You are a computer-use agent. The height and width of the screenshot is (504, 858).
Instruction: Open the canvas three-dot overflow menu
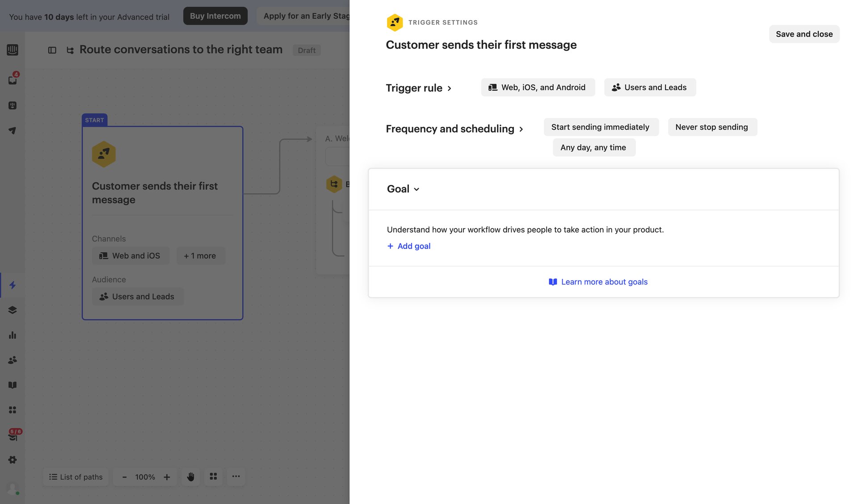236,477
